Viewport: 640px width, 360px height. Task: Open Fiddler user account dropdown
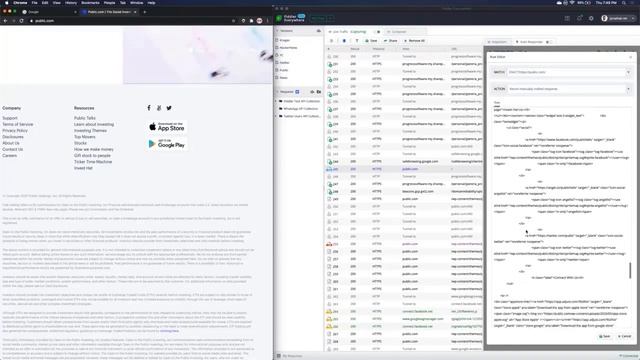(x=618, y=18)
